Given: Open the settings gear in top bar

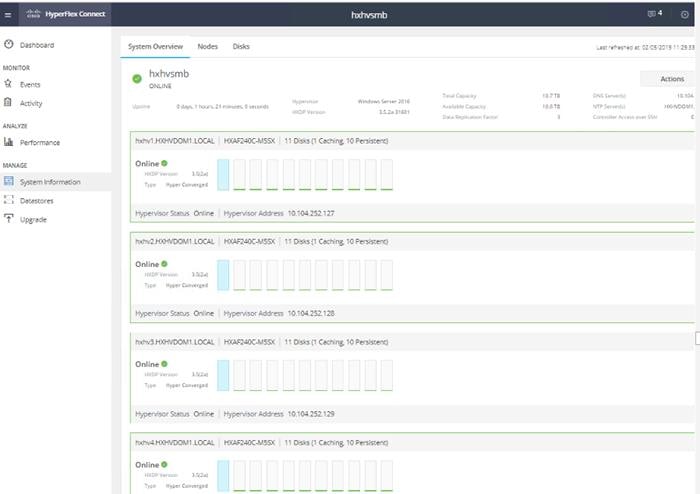Looking at the screenshot, I should [684, 15].
